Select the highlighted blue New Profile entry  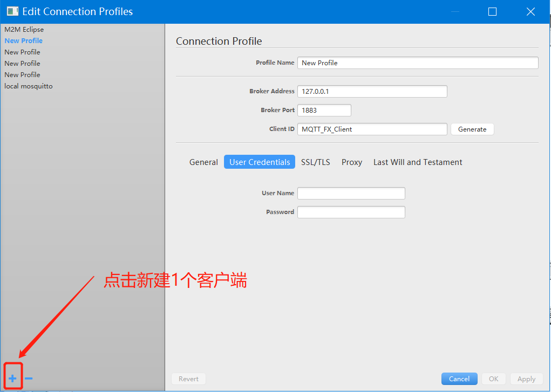[23, 41]
